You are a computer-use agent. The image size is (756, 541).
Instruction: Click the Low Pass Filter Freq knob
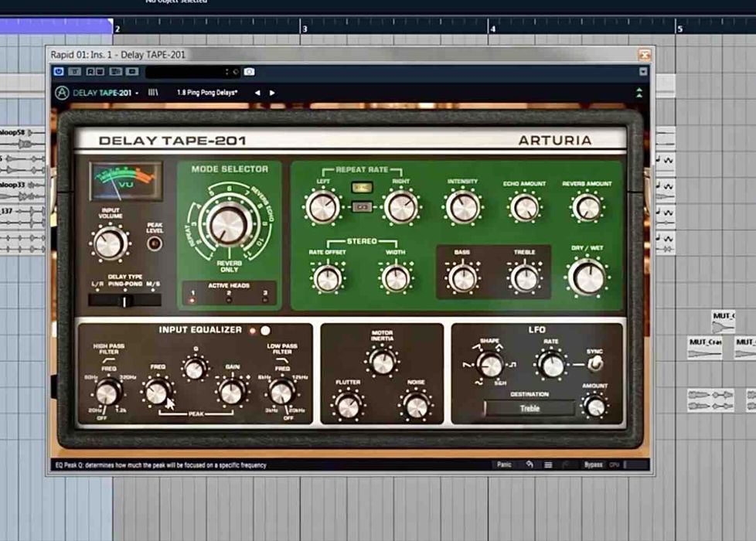[x=281, y=392]
